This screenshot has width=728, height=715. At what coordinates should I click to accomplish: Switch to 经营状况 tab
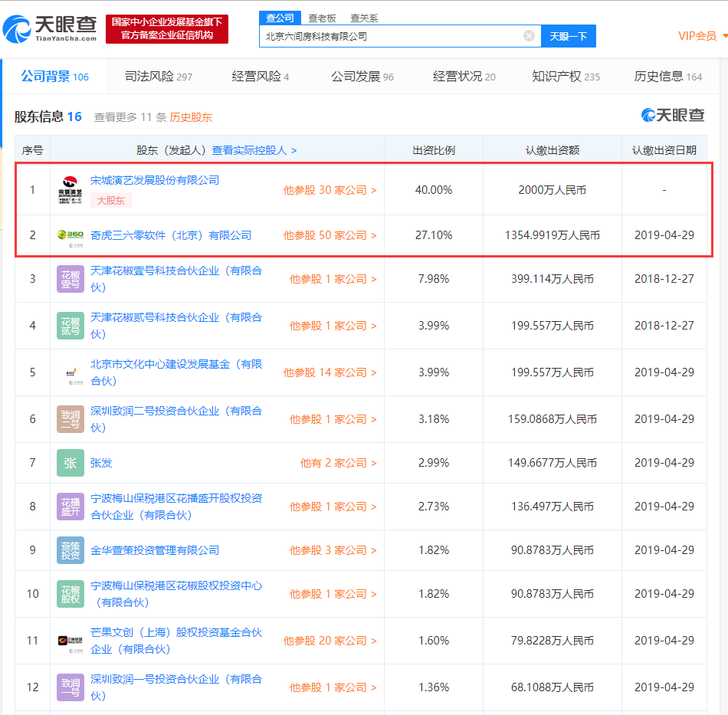(x=464, y=77)
